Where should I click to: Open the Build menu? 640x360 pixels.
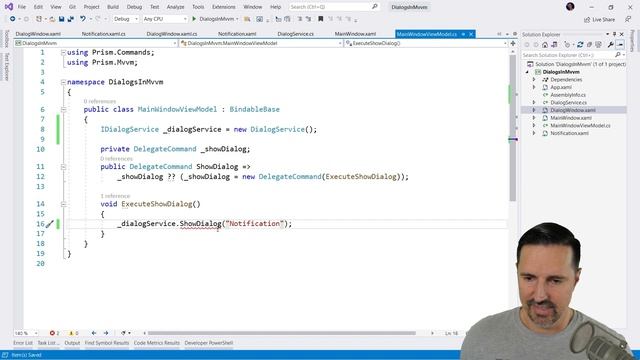pos(113,7)
